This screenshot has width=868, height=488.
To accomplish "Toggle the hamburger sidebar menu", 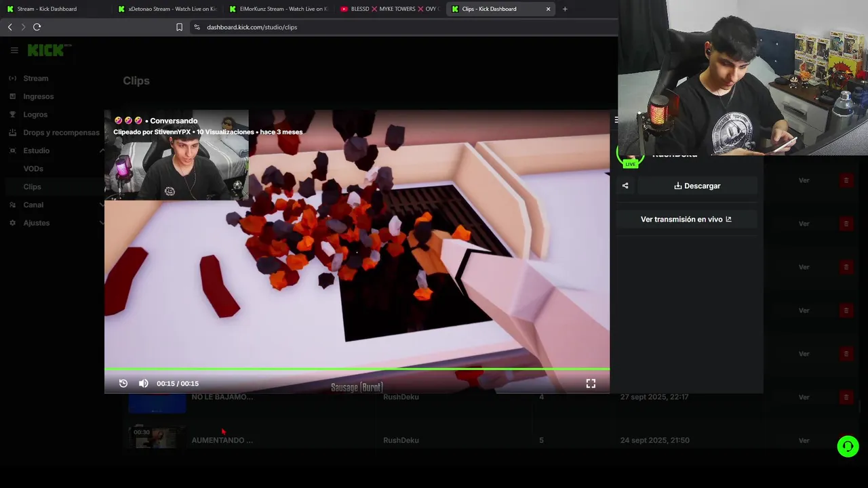I will pyautogui.click(x=14, y=50).
